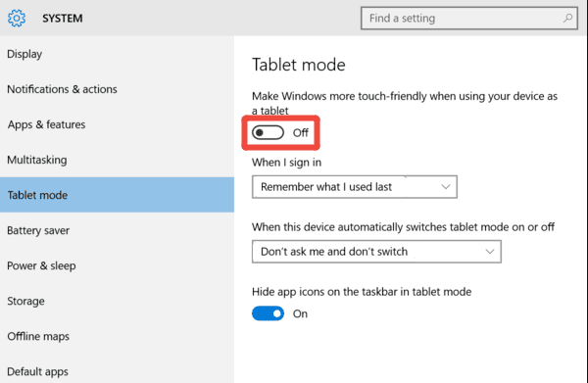
Task: Click the "Make Windows more touch-friendly" description
Action: click(405, 103)
